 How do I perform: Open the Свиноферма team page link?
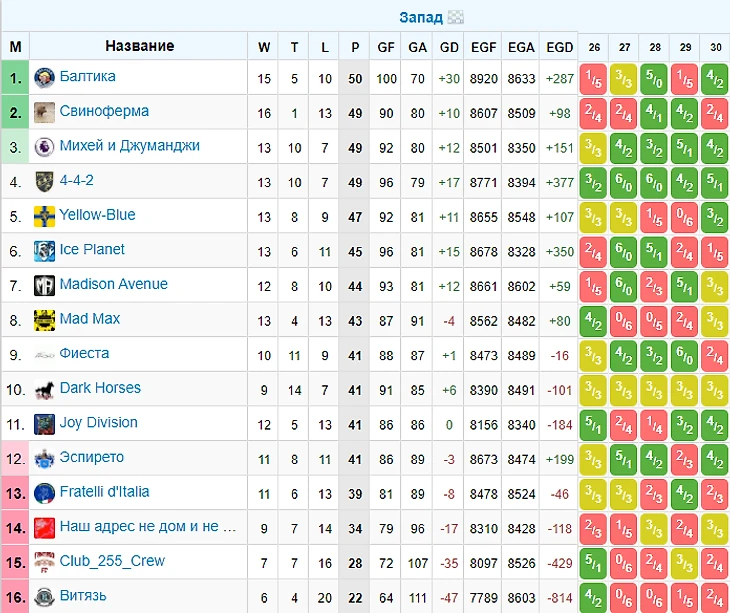coord(104,111)
